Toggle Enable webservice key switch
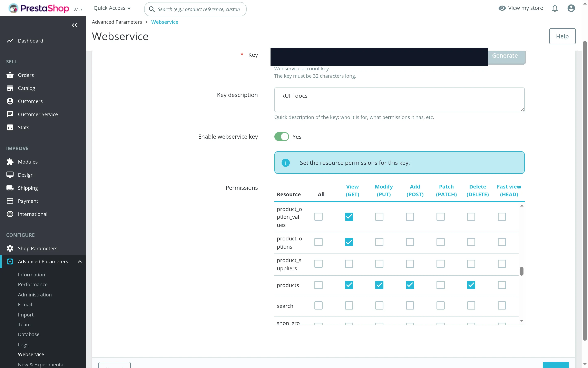The height and width of the screenshot is (368, 588). (x=282, y=137)
